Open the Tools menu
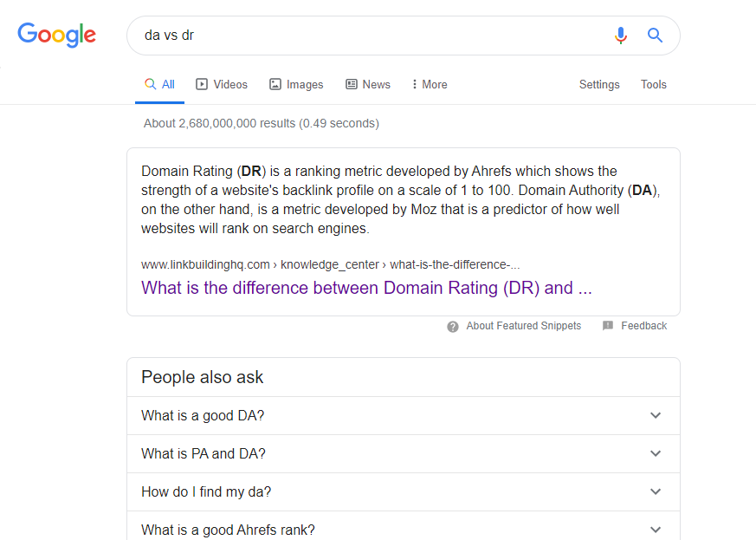Image resolution: width=756 pixels, height=540 pixels. point(653,84)
